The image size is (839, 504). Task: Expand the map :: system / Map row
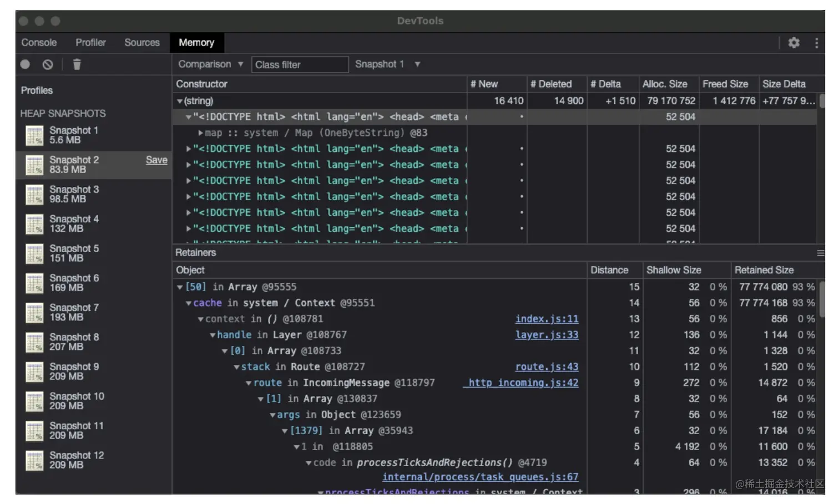(x=201, y=133)
